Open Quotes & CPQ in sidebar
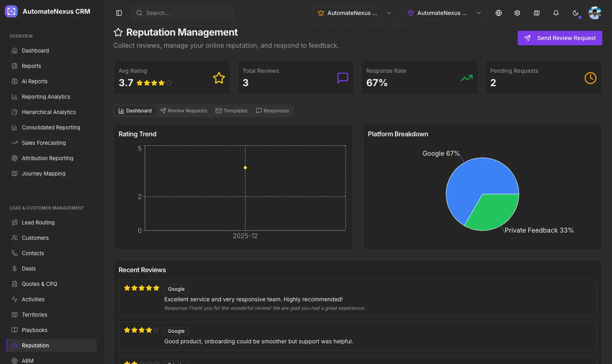Image resolution: width=612 pixels, height=364 pixels. click(x=52, y=284)
